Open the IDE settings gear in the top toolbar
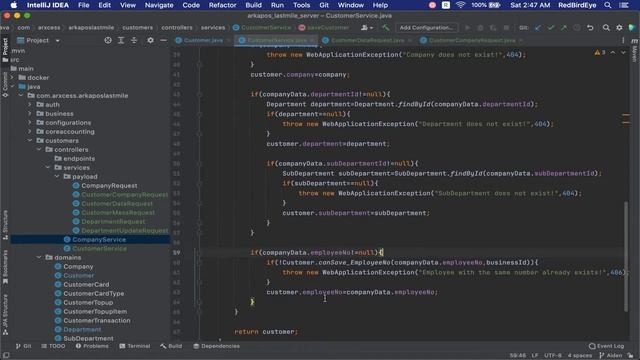Image resolution: width=640 pixels, height=360 pixels. click(619, 28)
